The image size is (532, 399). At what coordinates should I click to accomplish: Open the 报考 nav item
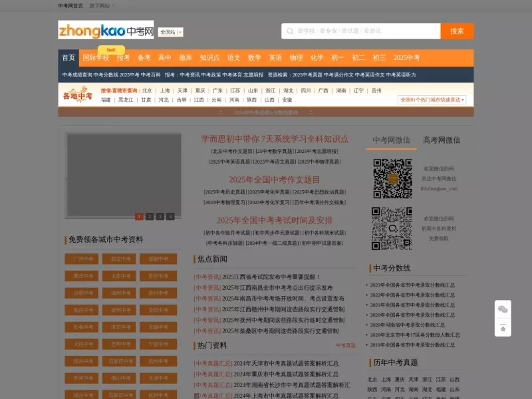pyautogui.click(x=123, y=58)
